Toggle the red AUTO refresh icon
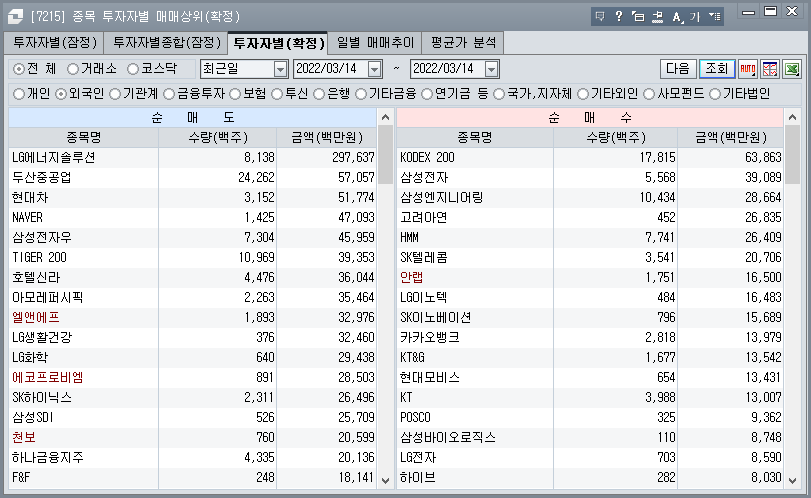Screen dimensions: 811x498 point(747,69)
